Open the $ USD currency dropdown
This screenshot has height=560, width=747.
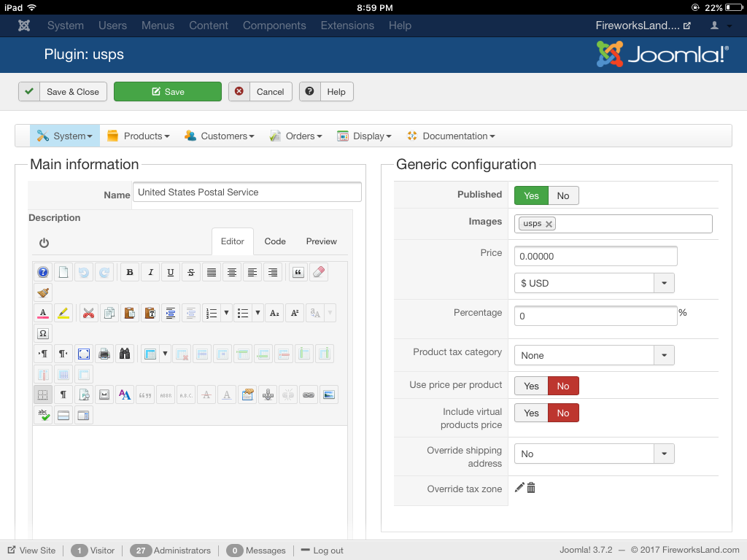pyautogui.click(x=594, y=283)
